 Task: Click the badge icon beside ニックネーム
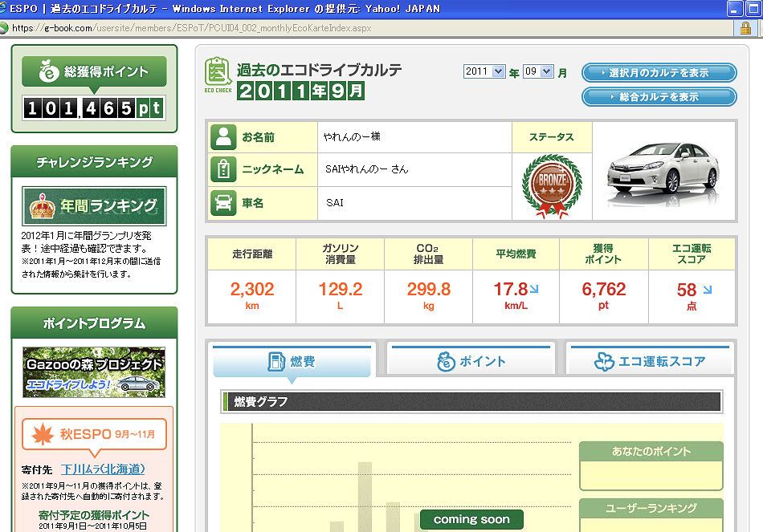(x=223, y=169)
